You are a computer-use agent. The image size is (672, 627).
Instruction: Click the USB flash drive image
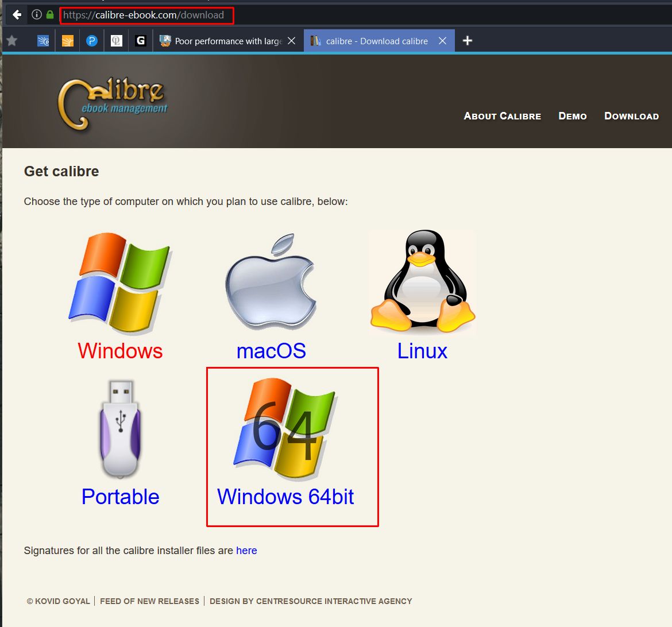(121, 429)
